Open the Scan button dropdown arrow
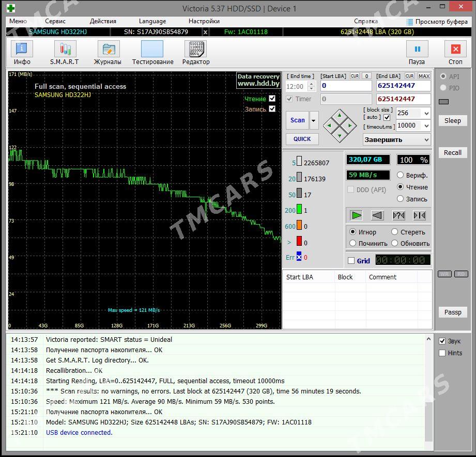This screenshot has width=476, height=457. pos(314,120)
